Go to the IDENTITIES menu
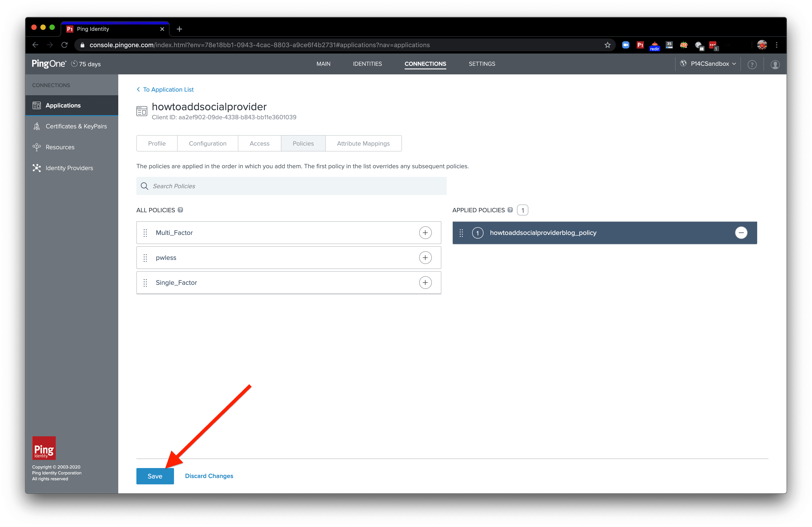Viewport: 812px width, 527px height. tap(367, 64)
